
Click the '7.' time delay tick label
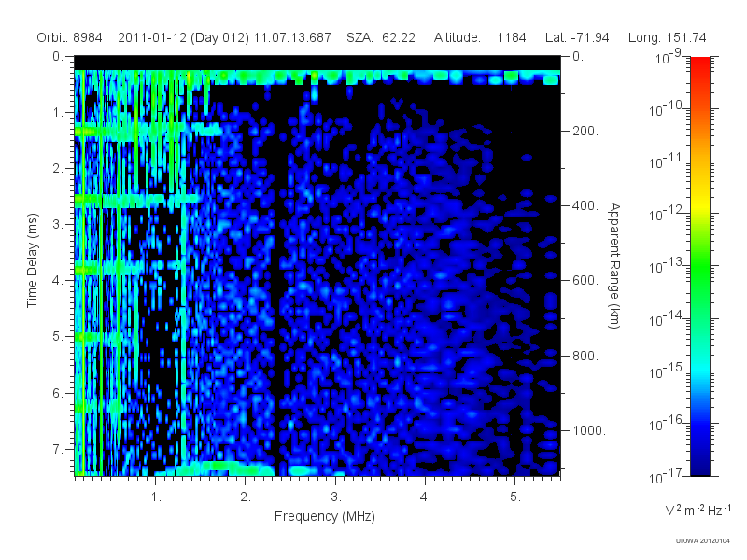coord(58,449)
